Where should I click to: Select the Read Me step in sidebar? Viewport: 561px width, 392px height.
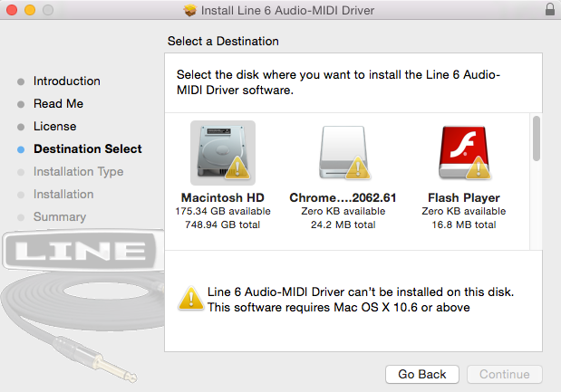(58, 103)
